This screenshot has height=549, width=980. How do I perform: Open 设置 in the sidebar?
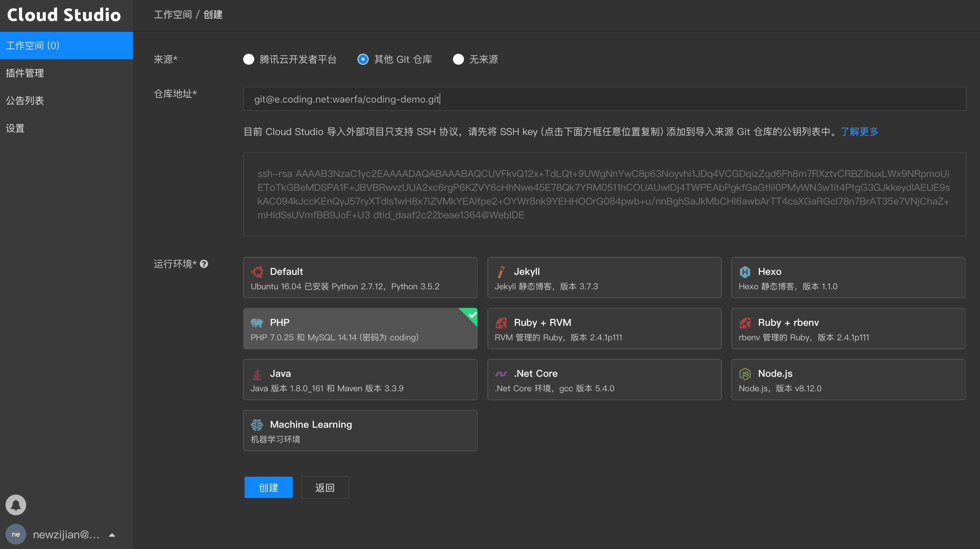pyautogui.click(x=66, y=128)
